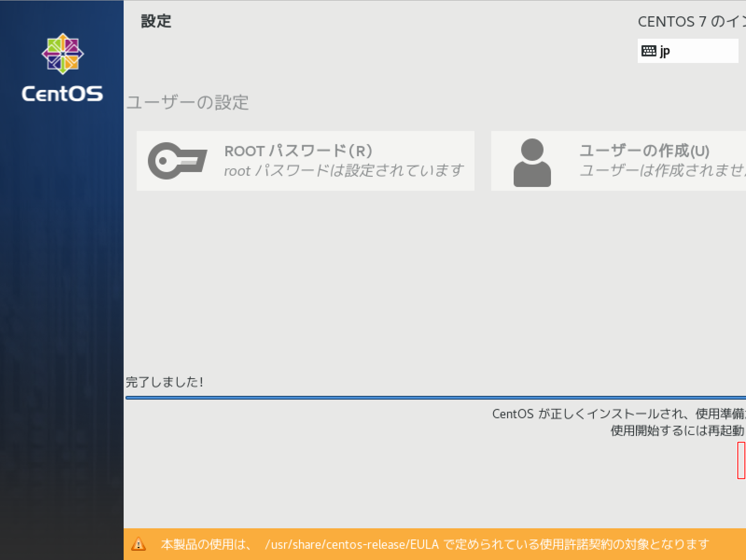Image resolution: width=746 pixels, height=560 pixels.
Task: Click the root password key icon
Action: [x=177, y=161]
